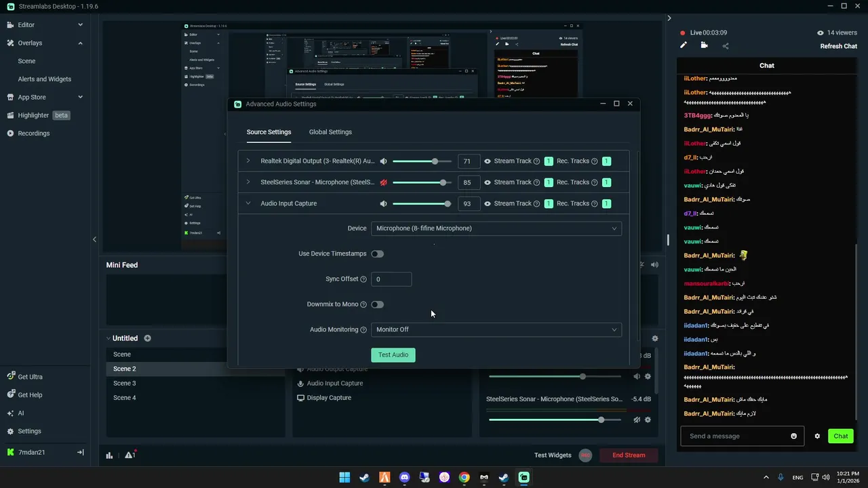The height and width of the screenshot is (488, 868).
Task: Expand the Realtek Digital Output row
Action: [x=248, y=161]
